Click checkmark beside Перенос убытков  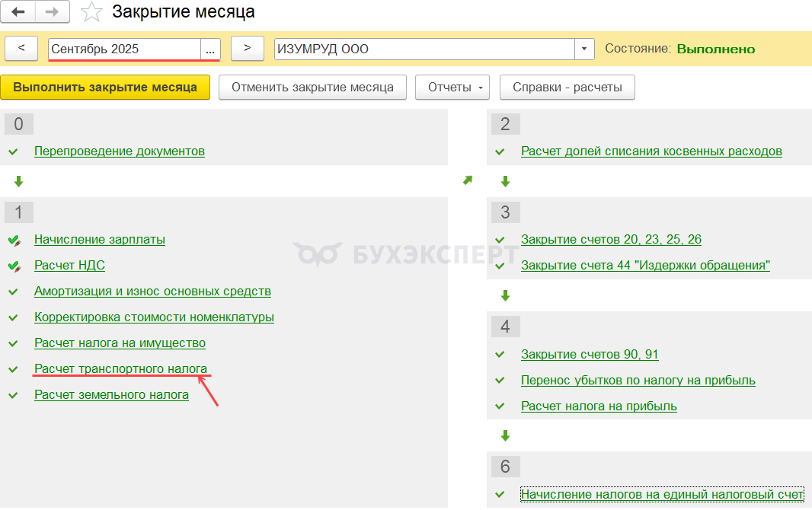pos(500,380)
